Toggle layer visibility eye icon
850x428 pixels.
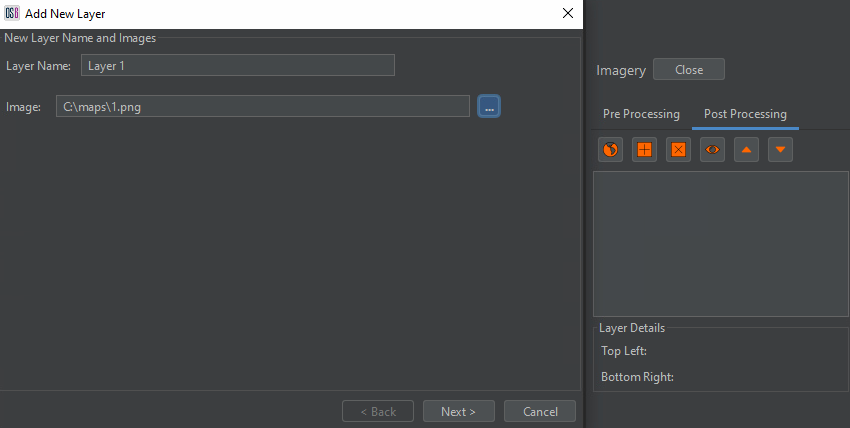[x=712, y=150]
